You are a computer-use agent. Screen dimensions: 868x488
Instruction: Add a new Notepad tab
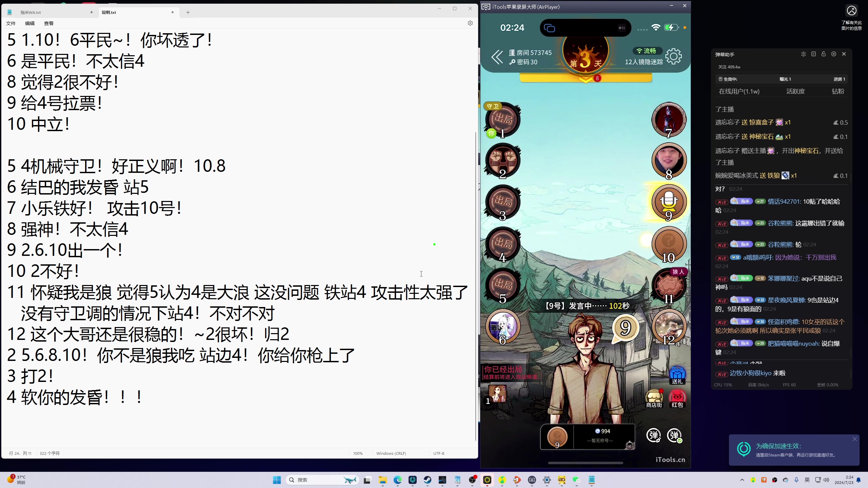click(x=188, y=12)
